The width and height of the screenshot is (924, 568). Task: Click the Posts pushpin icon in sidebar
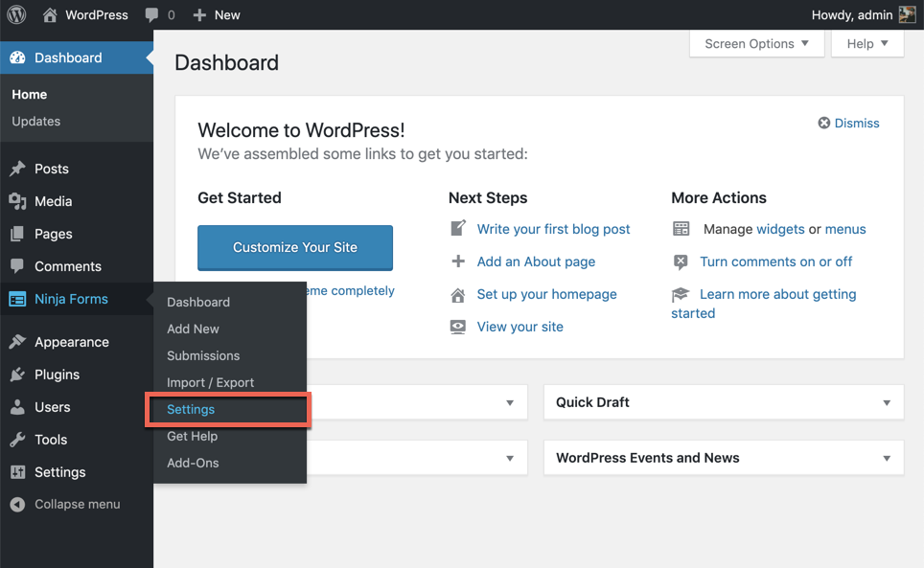17,169
